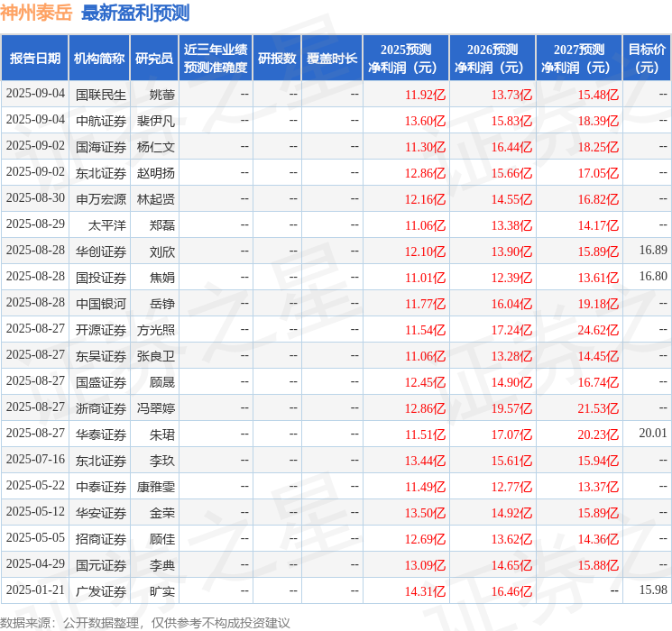The image size is (672, 631).
Task: Click the date 2025-07-16
Action: tap(35, 460)
